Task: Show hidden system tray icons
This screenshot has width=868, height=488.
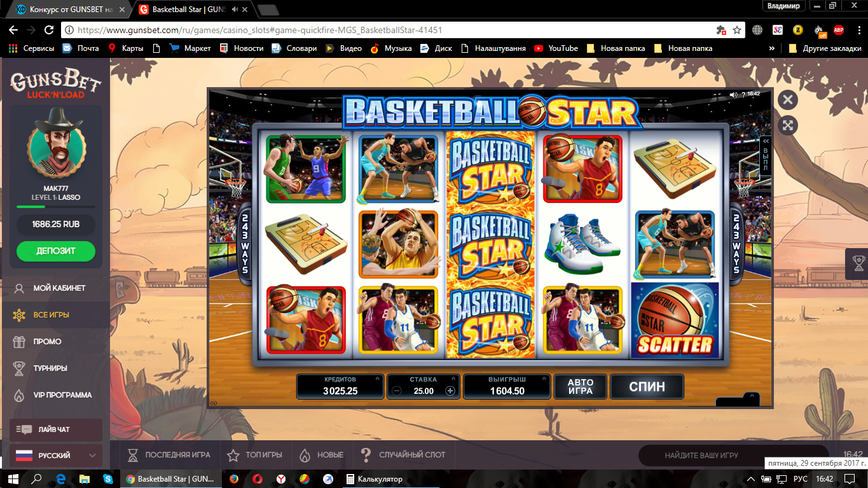Action: 752,479
